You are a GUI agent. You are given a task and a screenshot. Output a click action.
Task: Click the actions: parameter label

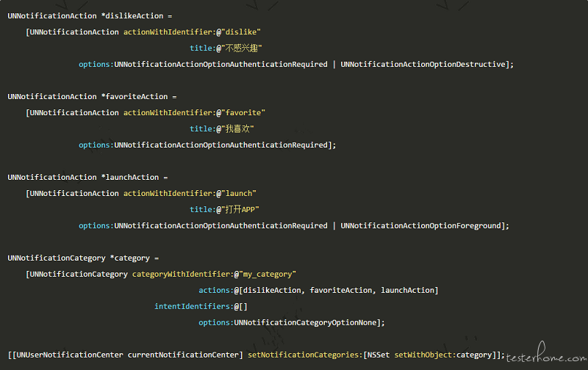[x=216, y=290]
